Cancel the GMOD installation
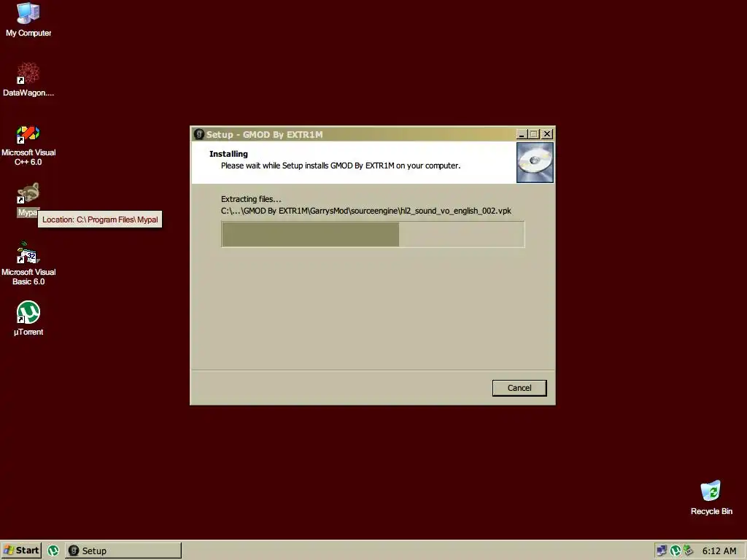This screenshot has width=747, height=560. (x=519, y=388)
